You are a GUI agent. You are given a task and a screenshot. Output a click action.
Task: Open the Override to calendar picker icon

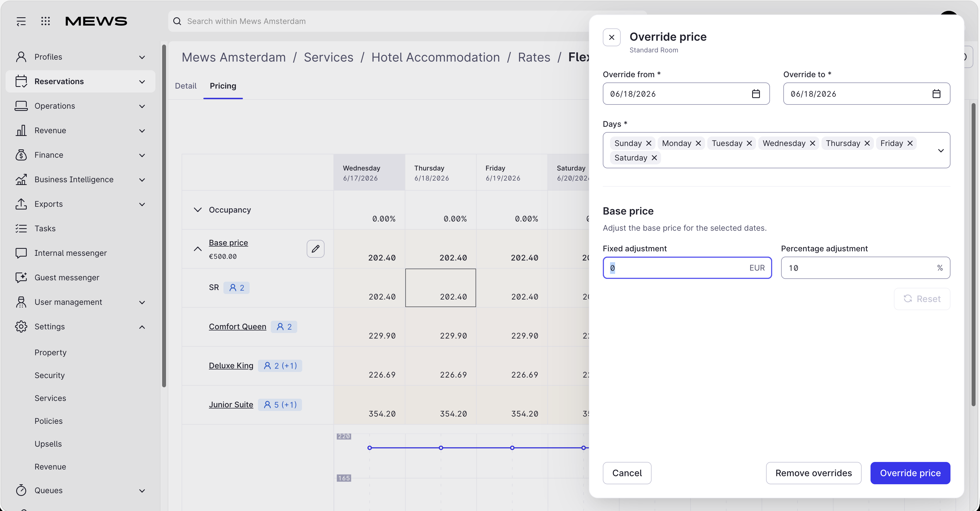[936, 94]
